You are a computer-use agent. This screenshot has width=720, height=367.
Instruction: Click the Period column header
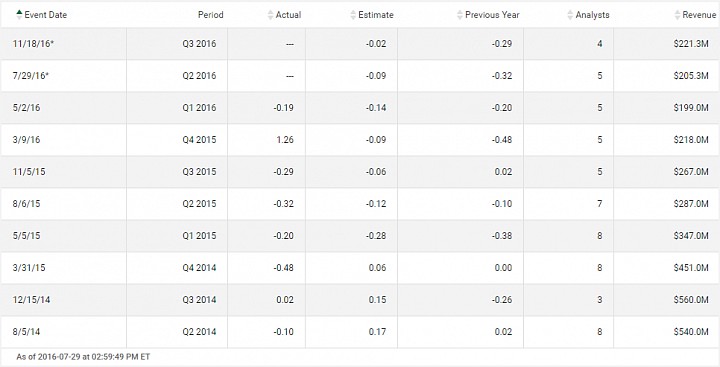(x=211, y=15)
